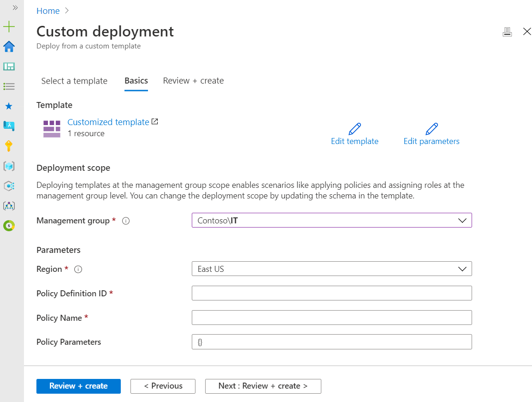Open the Management groups icon in the sidebar
Image resolution: width=532 pixels, height=402 pixels.
click(x=9, y=205)
